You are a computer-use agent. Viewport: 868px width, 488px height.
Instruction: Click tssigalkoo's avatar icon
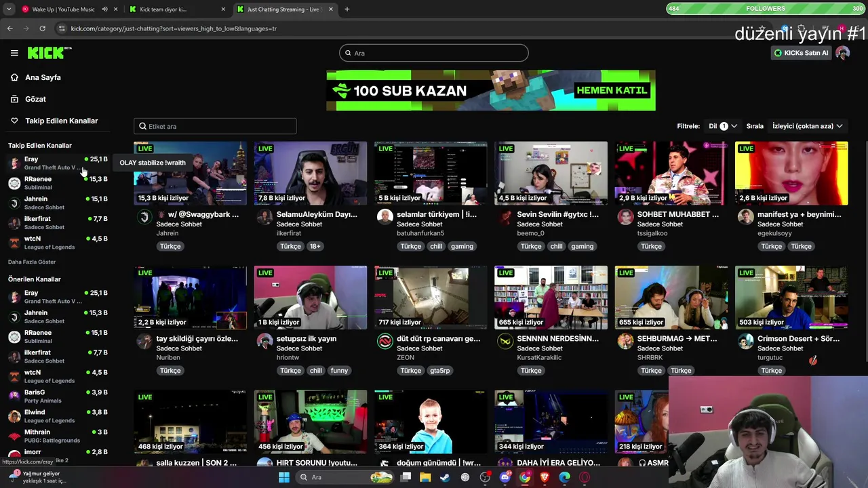pyautogui.click(x=625, y=217)
